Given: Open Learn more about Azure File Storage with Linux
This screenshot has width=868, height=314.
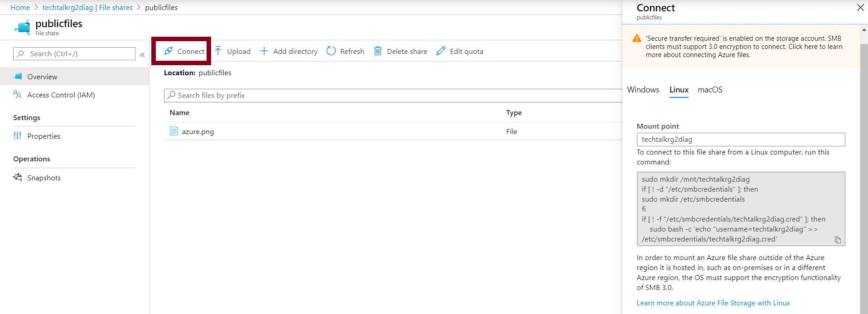Looking at the screenshot, I should coord(713,303).
